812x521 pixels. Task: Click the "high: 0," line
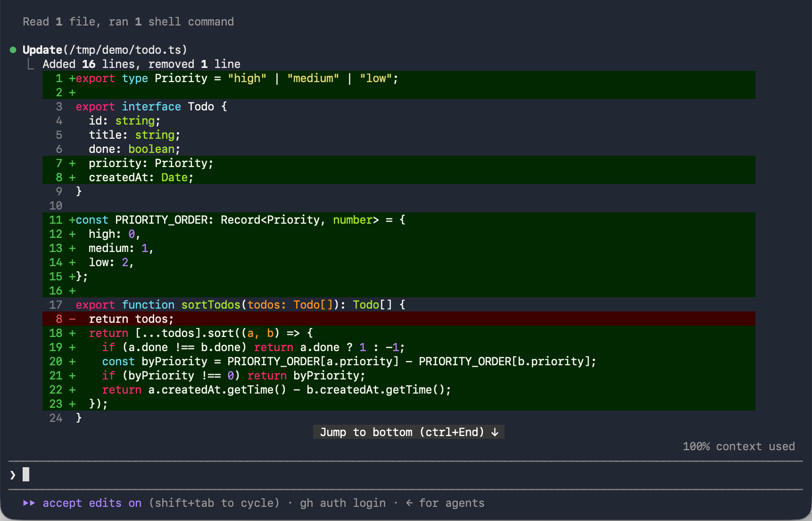coord(398,234)
